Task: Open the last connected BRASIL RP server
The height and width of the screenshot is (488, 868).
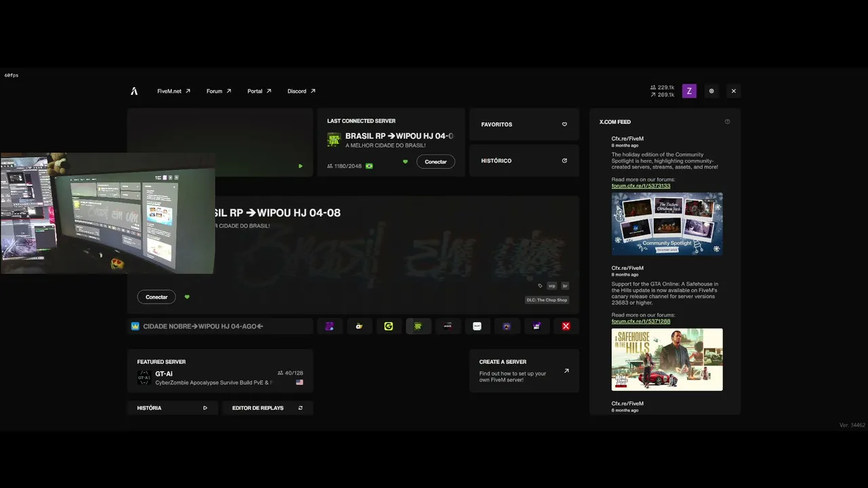Action: 391,142
